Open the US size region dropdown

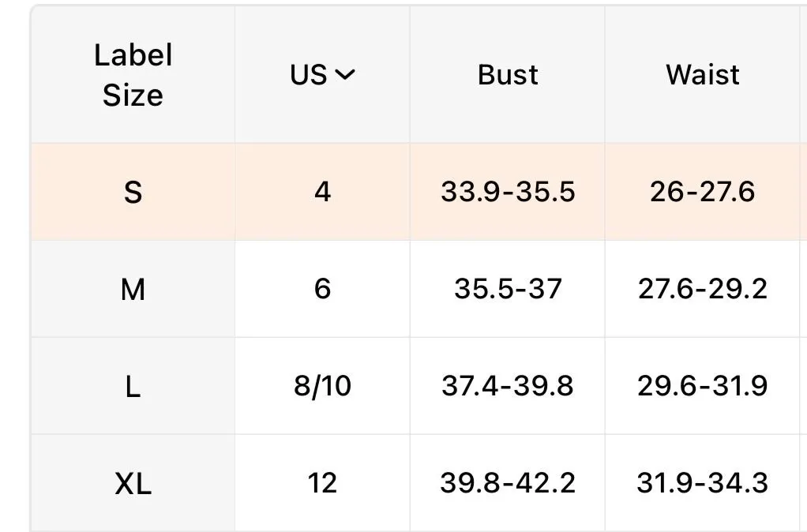322,75
